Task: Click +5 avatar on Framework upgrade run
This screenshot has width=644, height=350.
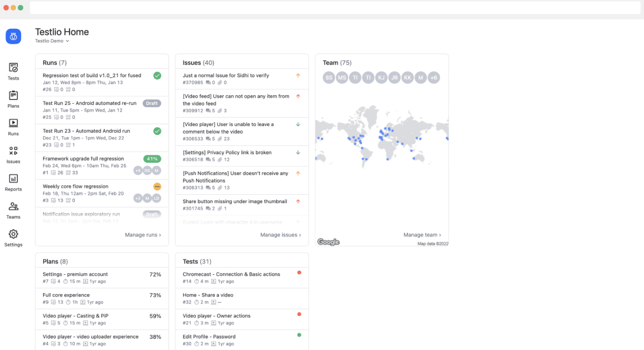Action: (x=137, y=170)
